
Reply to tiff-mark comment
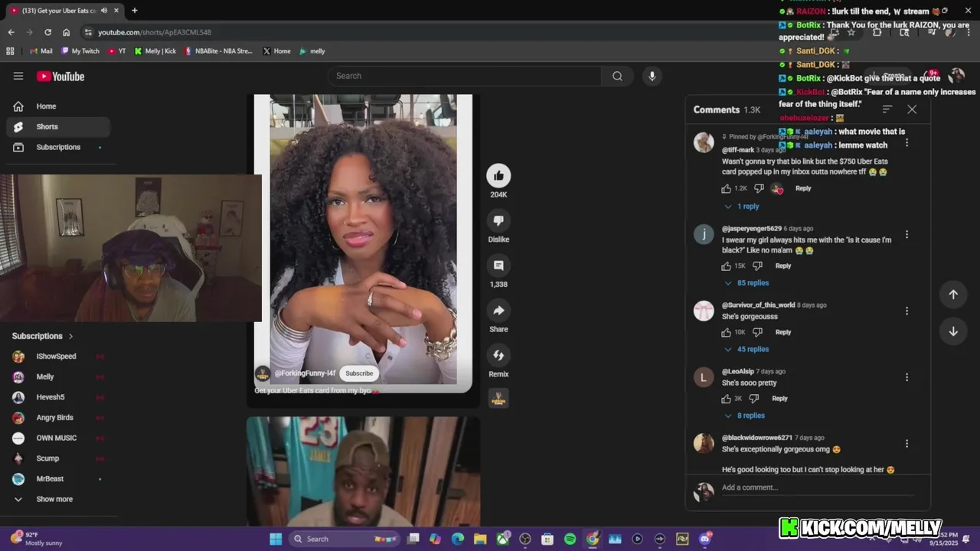pos(803,188)
